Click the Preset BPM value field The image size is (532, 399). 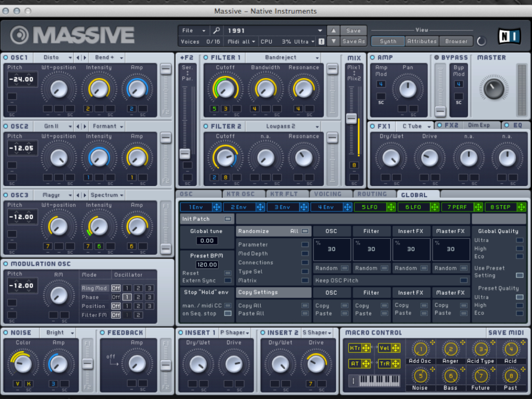click(x=206, y=264)
